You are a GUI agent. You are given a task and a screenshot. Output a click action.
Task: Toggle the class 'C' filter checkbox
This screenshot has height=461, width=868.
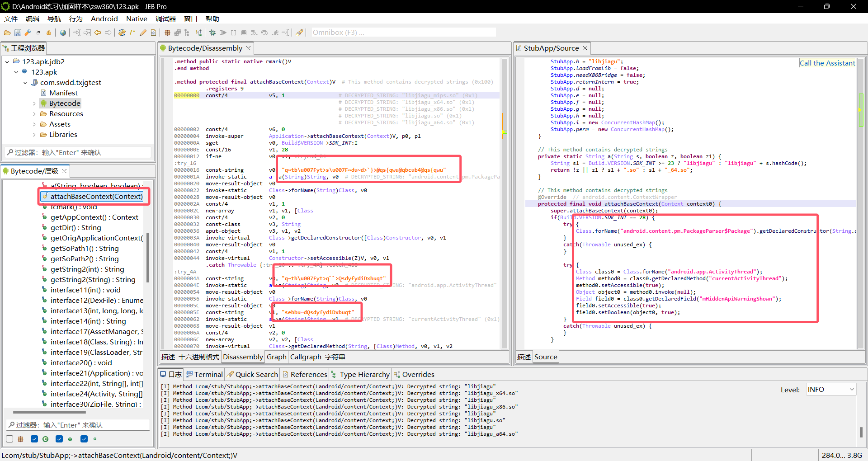pyautogui.click(x=34, y=439)
